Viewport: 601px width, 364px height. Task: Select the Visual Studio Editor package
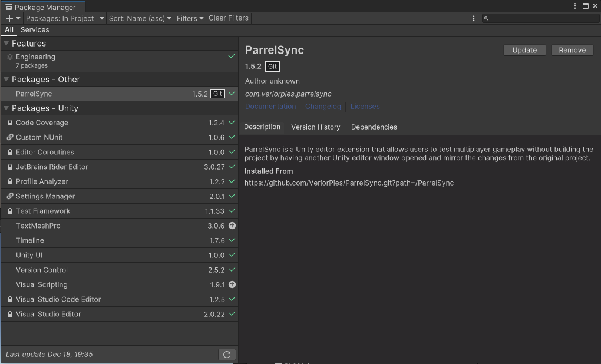click(x=120, y=314)
